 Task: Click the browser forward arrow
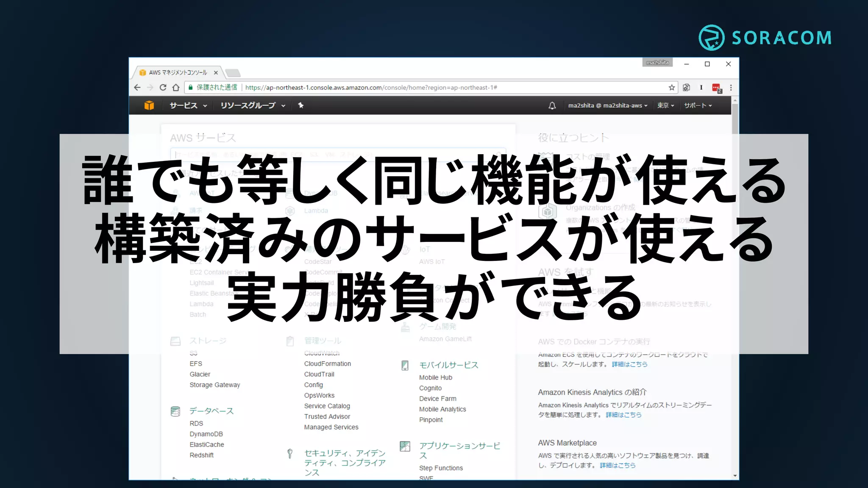pyautogui.click(x=150, y=88)
